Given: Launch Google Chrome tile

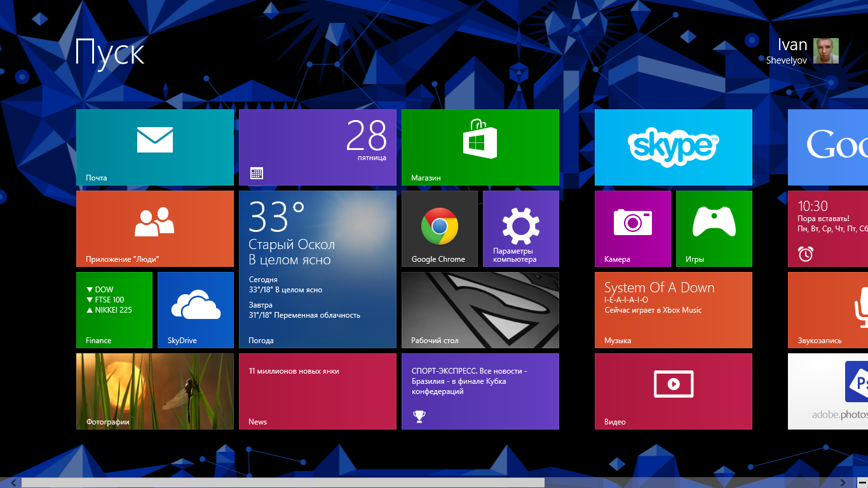Looking at the screenshot, I should pos(440,229).
